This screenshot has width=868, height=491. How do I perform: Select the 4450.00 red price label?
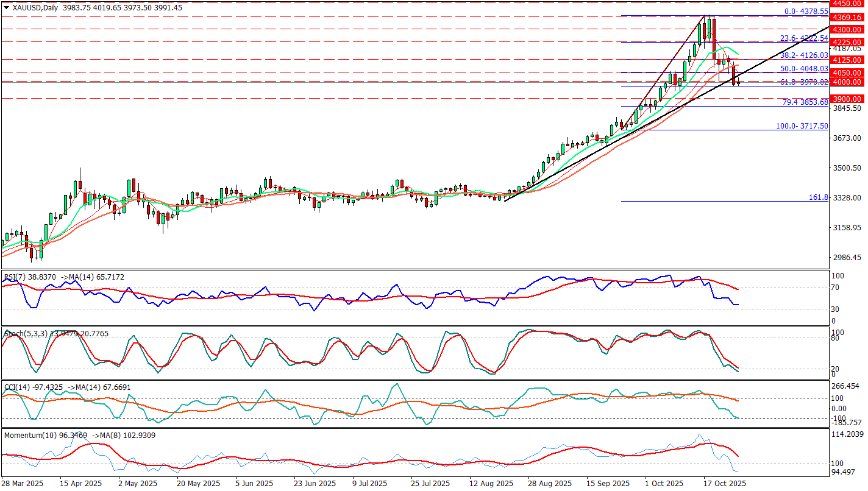(x=848, y=3)
